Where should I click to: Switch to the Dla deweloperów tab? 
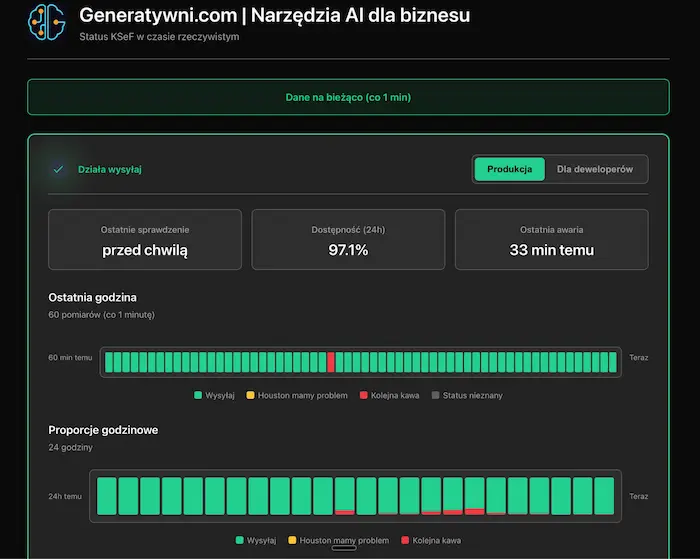coord(595,169)
